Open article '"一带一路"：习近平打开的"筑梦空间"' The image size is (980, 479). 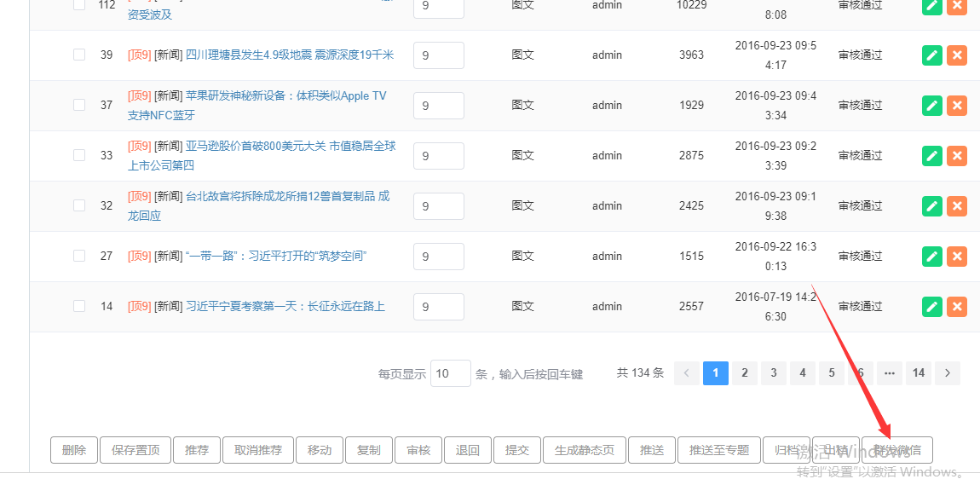[x=276, y=256]
